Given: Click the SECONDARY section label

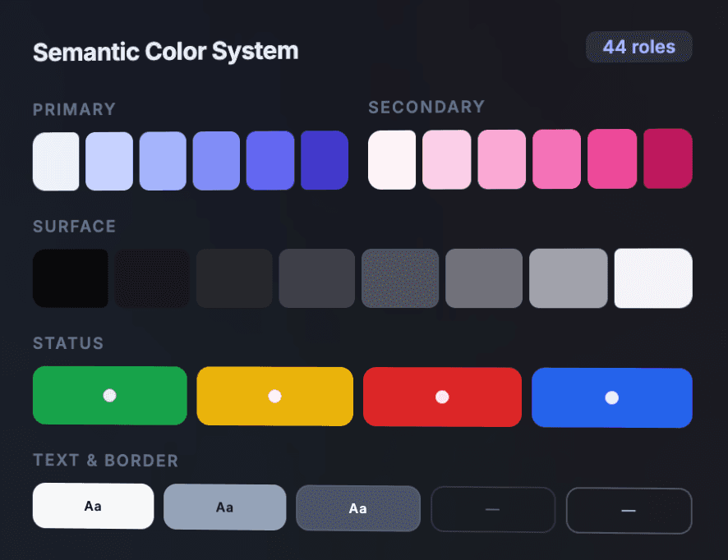Looking at the screenshot, I should 426,108.
